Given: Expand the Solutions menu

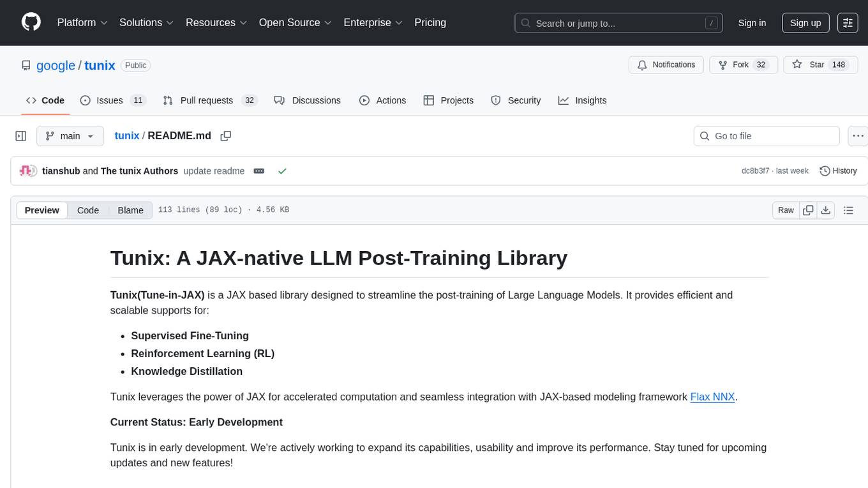Looking at the screenshot, I should click(147, 22).
